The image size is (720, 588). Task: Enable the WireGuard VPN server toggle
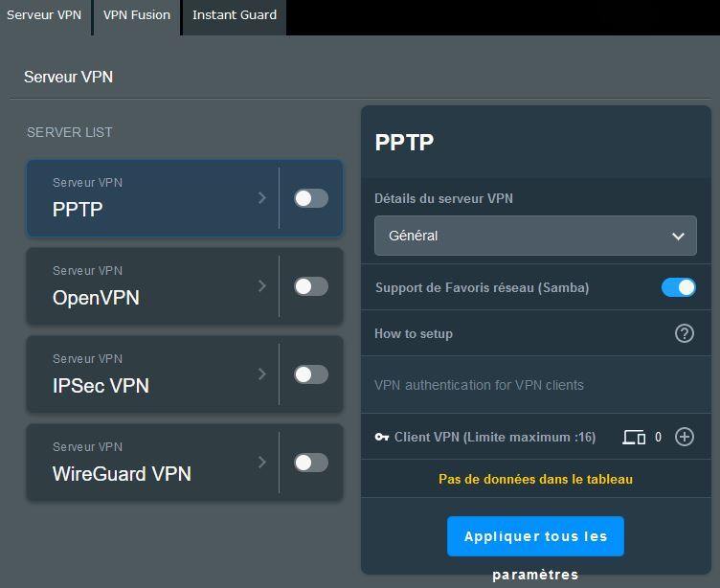coord(310,463)
